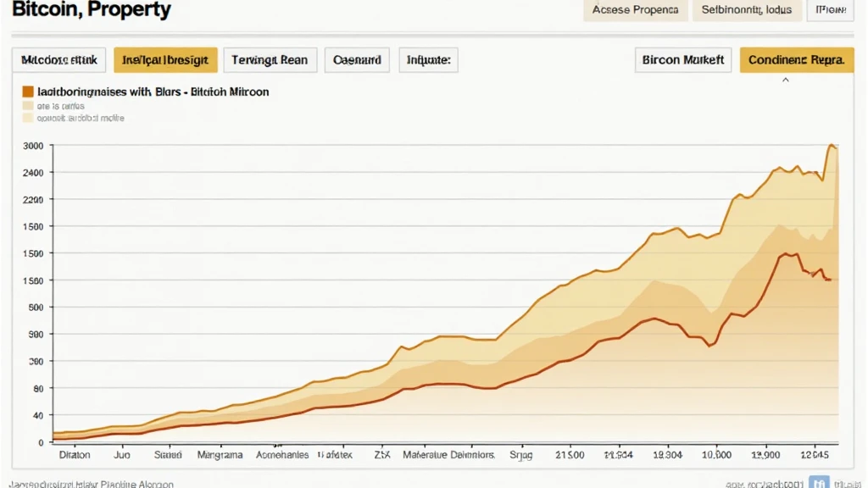The height and width of the screenshot is (488, 868).
Task: Click the 'Mangrama' x-axis label
Action: (x=220, y=455)
